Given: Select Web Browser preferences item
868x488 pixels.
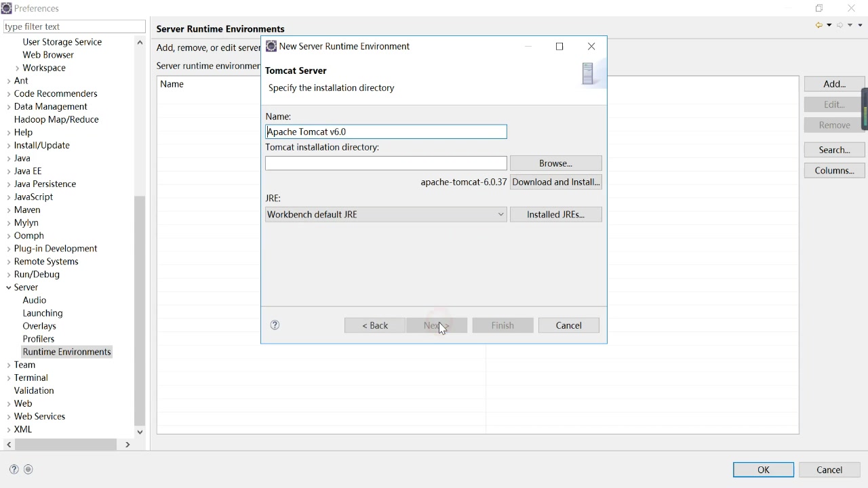Looking at the screenshot, I should coord(48,55).
